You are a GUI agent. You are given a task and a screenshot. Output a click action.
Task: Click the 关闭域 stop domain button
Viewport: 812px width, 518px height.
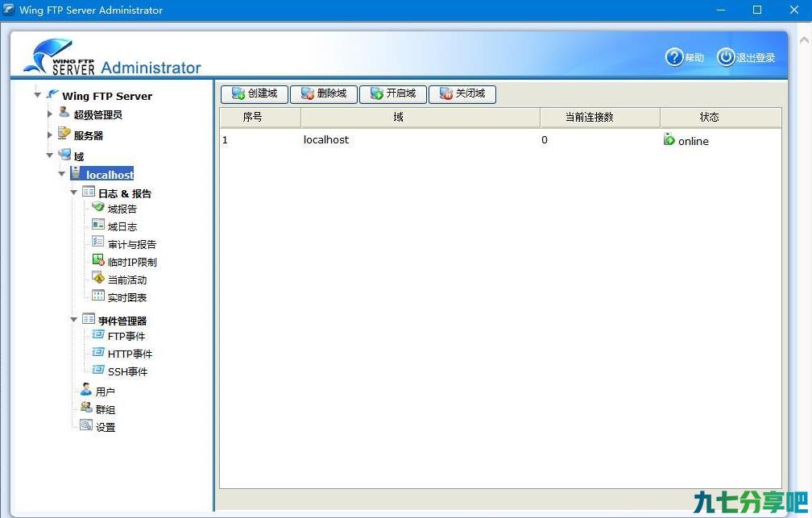tap(462, 93)
